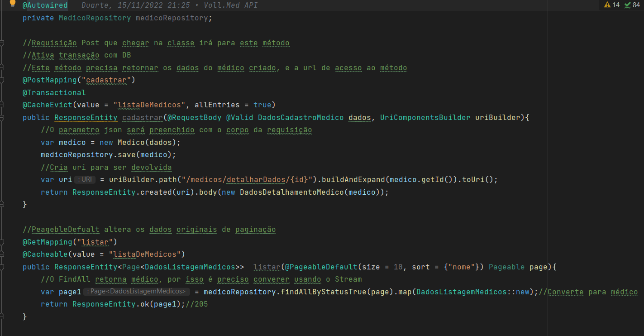Click the @GetMapping annotation

pyautogui.click(x=48, y=242)
